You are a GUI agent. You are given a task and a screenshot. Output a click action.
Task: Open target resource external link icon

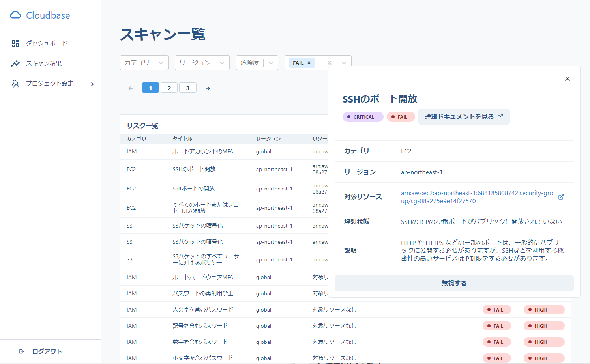561,197
